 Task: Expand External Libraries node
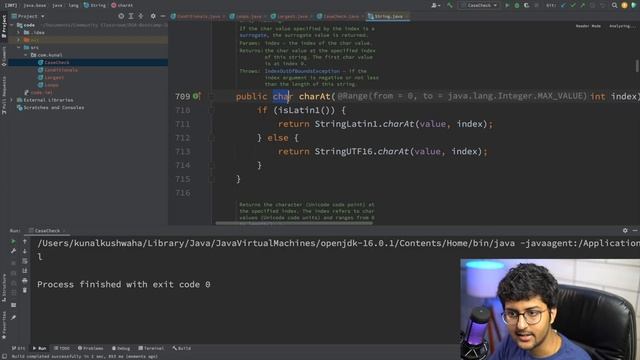tap(12, 100)
